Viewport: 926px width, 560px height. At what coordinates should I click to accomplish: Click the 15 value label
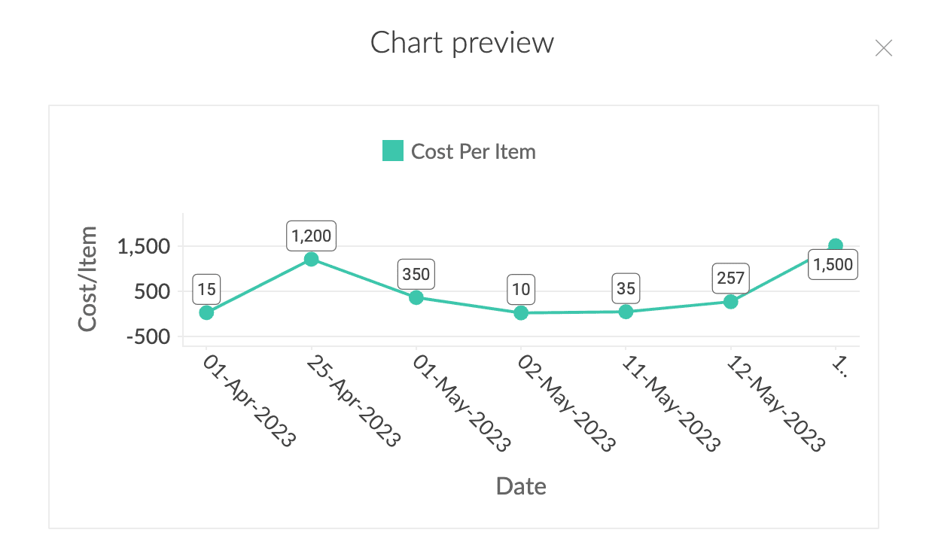tap(206, 289)
